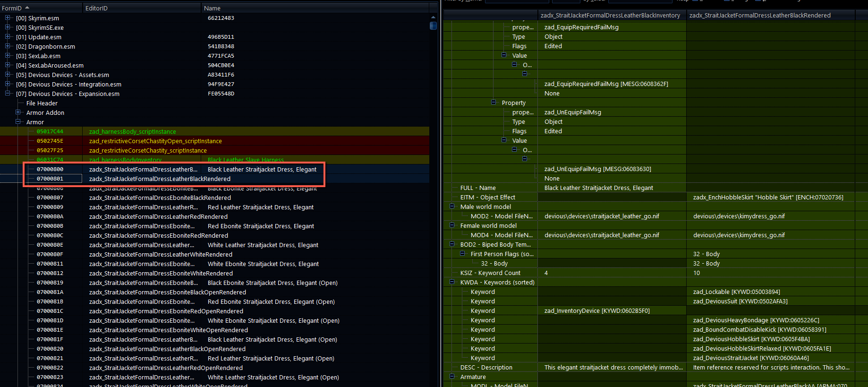
Task: Select [00] SkyrimSE.exe entry
Action: click(x=40, y=27)
